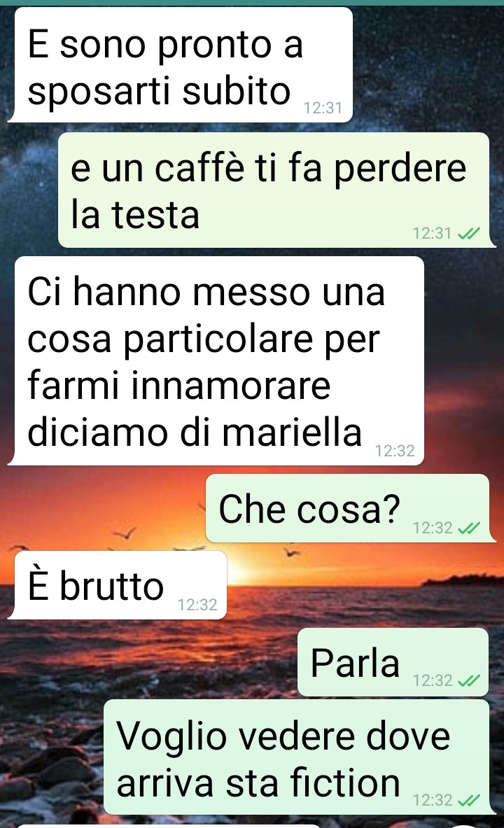Tap 12:31 timestamp on 'sposarti subito' message
The height and width of the screenshot is (828, 504).
coord(323,108)
